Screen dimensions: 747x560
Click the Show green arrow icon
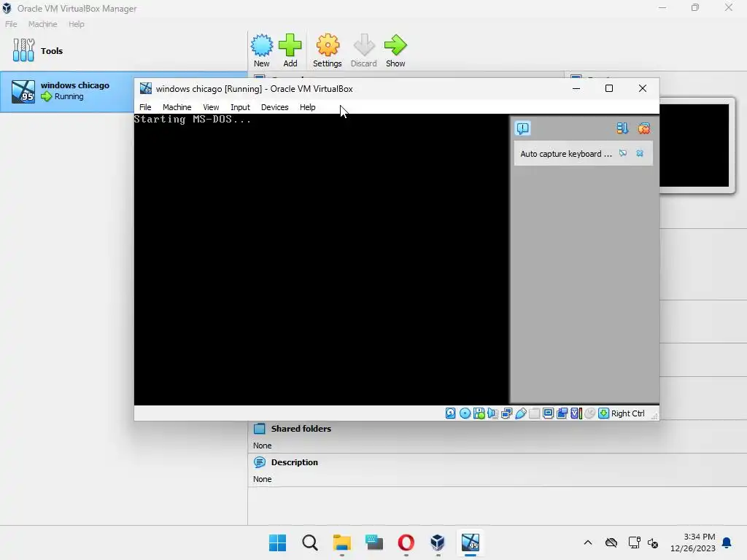[x=395, y=50]
